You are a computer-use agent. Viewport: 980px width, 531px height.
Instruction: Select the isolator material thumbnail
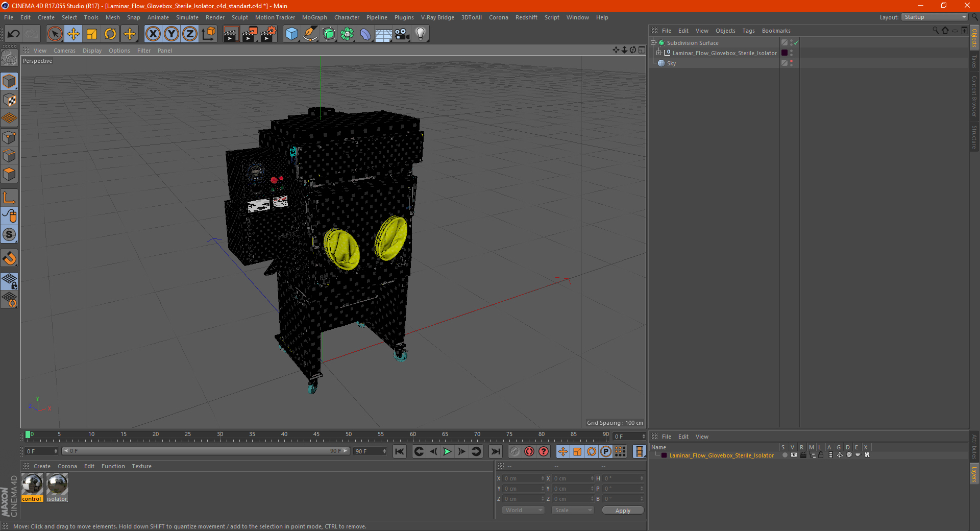point(57,484)
